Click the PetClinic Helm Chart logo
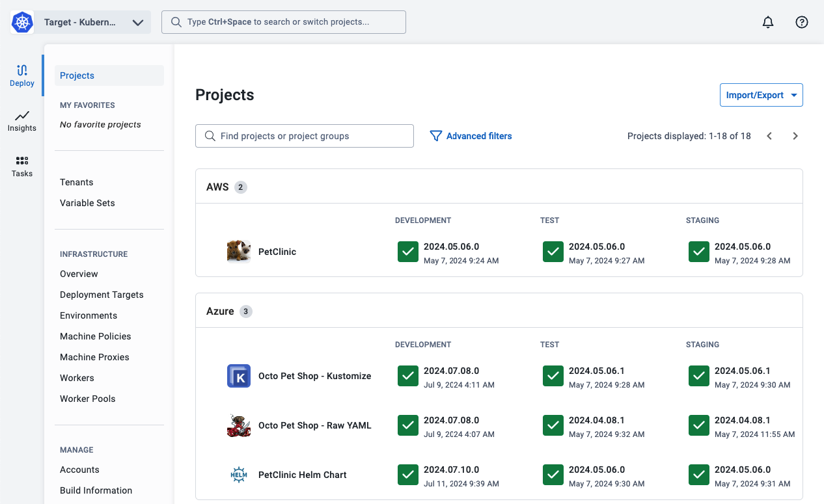 click(x=239, y=475)
